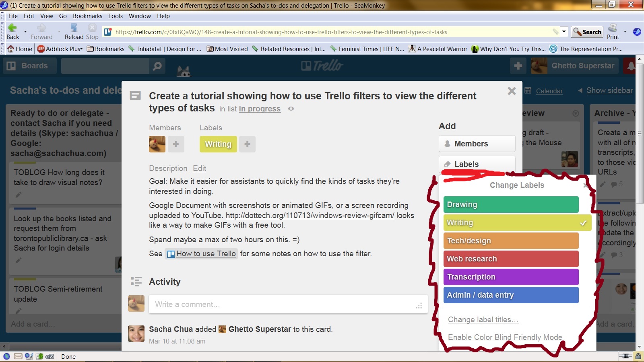This screenshot has height=362, width=644.
Task: Click the Trello site icon in URL bar
Action: (x=107, y=32)
